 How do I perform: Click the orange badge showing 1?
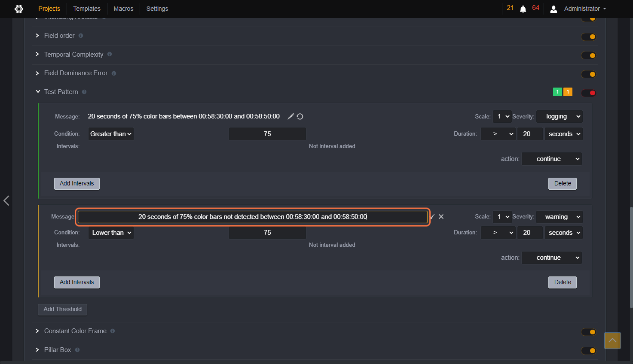coord(568,92)
